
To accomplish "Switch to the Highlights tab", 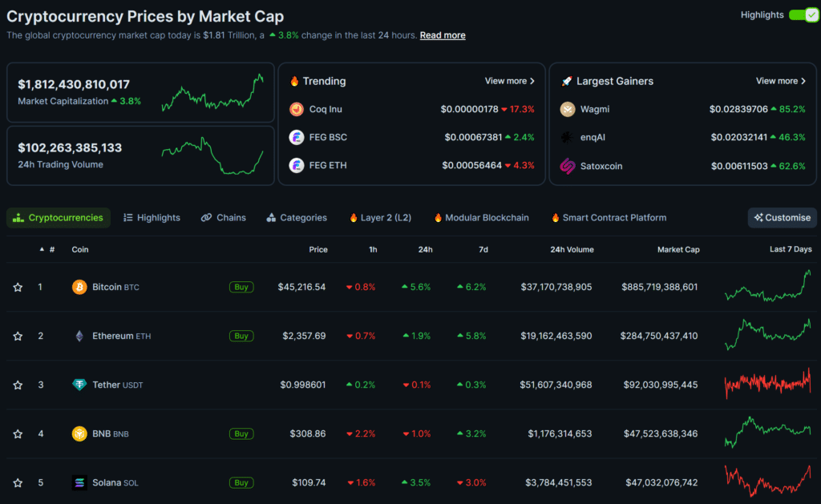I will 152,218.
